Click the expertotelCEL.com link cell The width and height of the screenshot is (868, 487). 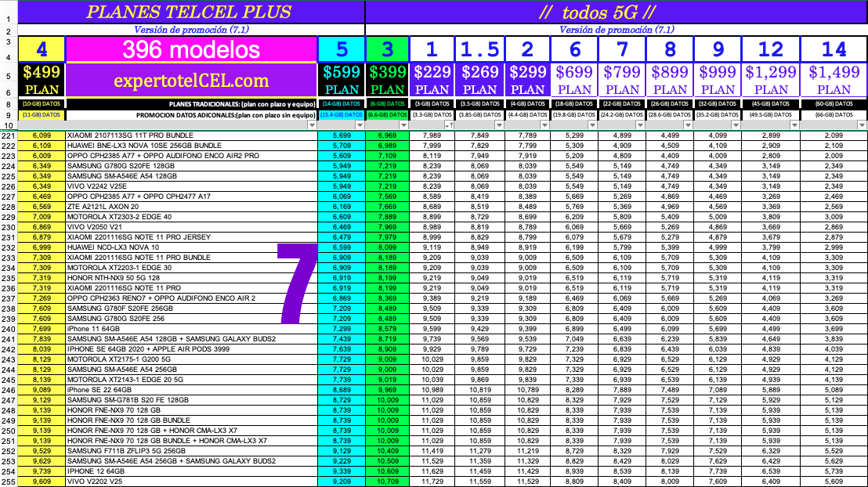point(191,80)
